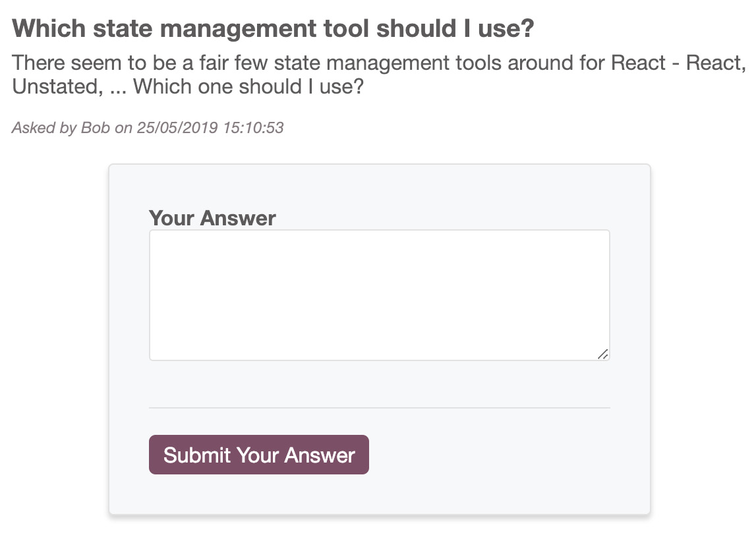This screenshot has height=537, width=756.
Task: Click the divider line above the button
Action: pos(379,408)
